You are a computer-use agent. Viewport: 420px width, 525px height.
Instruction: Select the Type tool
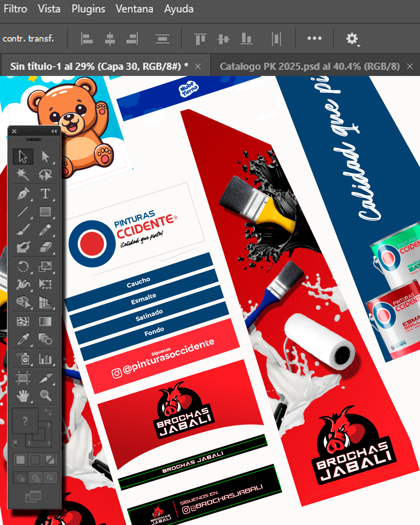pyautogui.click(x=45, y=194)
